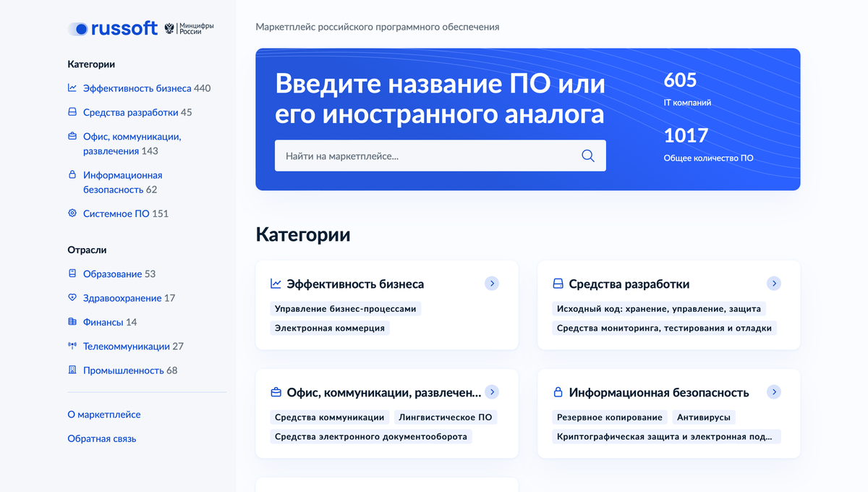Open the Телекоммуникации industry link
The height and width of the screenshot is (492, 868).
pyautogui.click(x=127, y=346)
